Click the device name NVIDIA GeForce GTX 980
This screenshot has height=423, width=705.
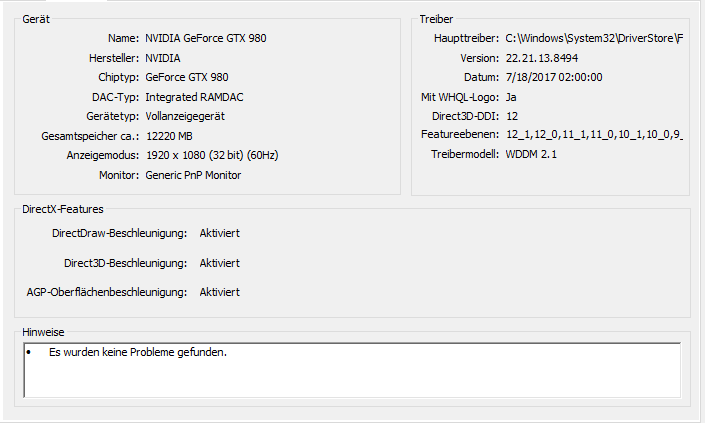205,38
